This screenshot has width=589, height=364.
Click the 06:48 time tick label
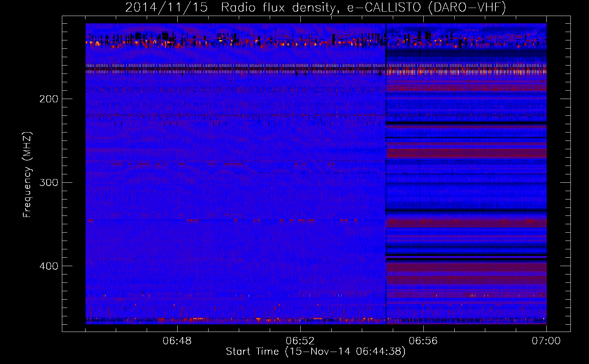[x=177, y=341]
